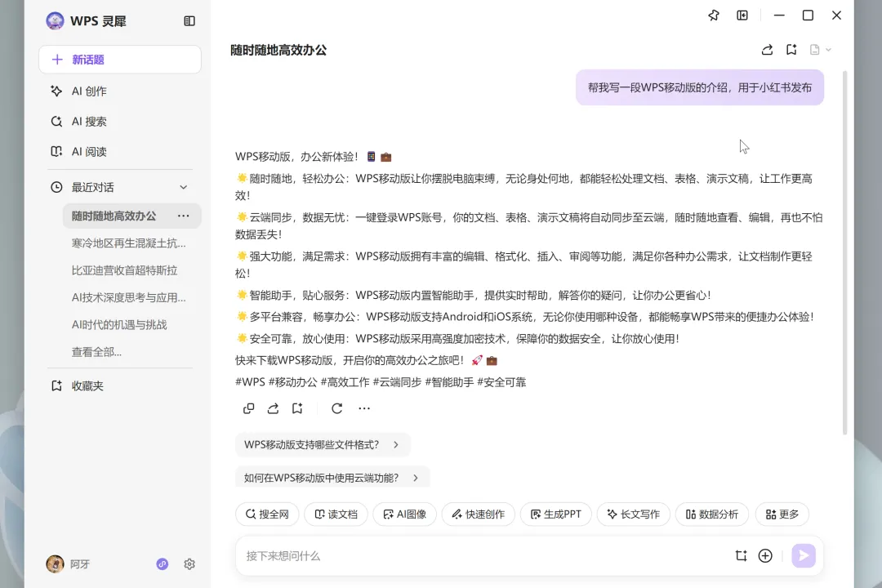Open more options for 随时随地高效办公
Screen dimensions: 882x588
pos(184,216)
